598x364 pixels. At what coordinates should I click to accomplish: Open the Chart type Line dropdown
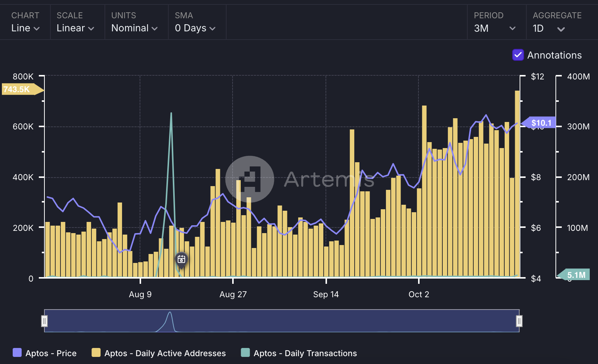click(x=25, y=28)
